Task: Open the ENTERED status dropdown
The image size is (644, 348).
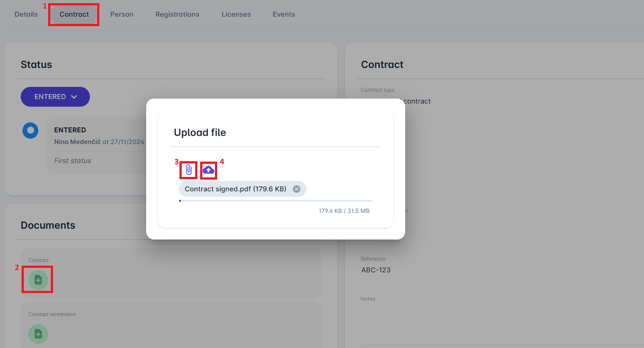Action: pyautogui.click(x=55, y=97)
